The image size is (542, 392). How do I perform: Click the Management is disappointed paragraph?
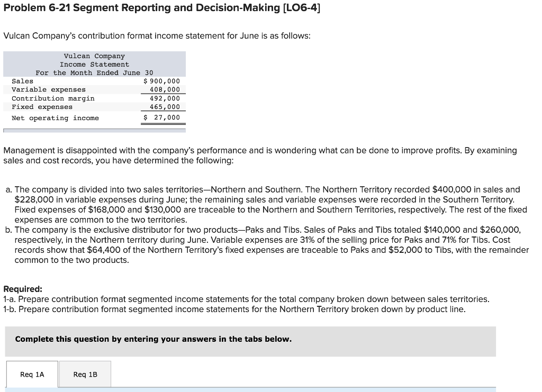259,154
